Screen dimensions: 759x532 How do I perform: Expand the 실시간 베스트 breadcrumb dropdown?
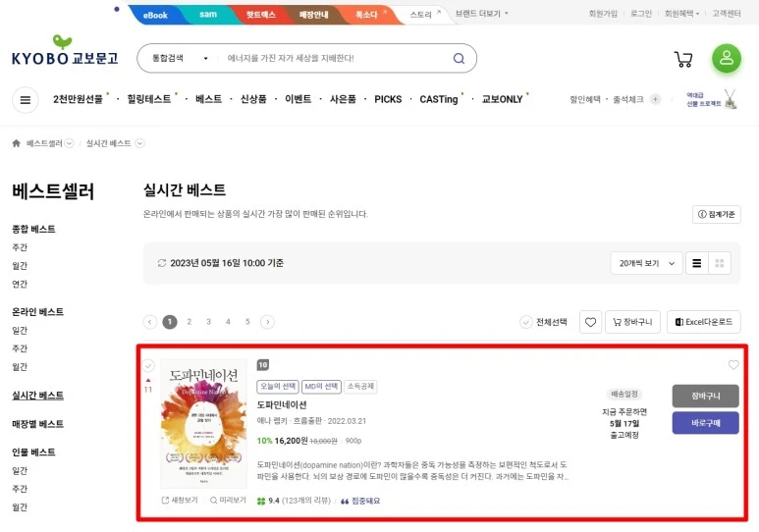click(x=139, y=143)
